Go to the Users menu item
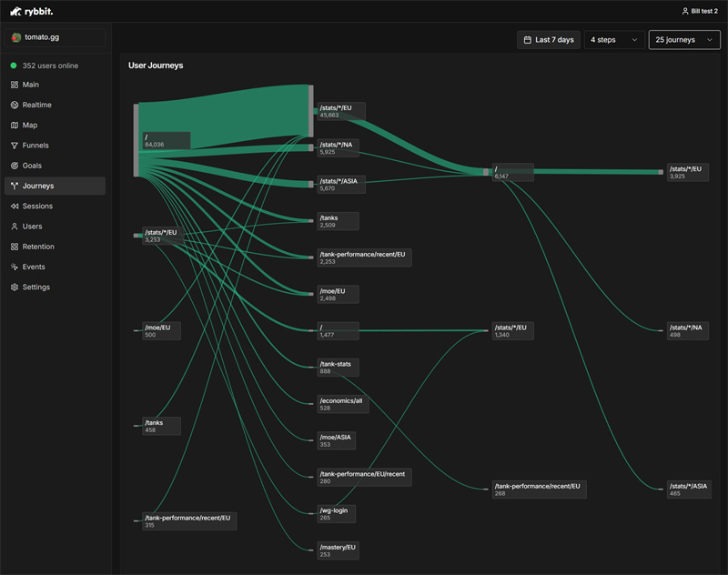The image size is (728, 575). (x=32, y=227)
